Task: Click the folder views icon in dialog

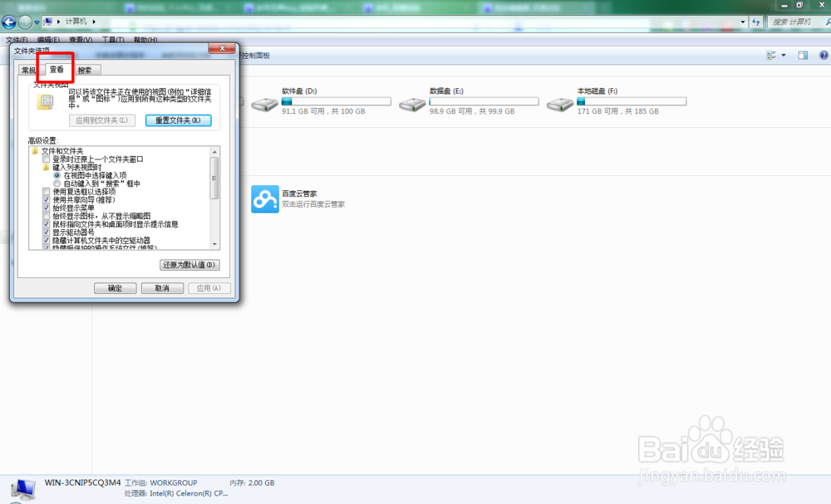Action: coord(46,101)
